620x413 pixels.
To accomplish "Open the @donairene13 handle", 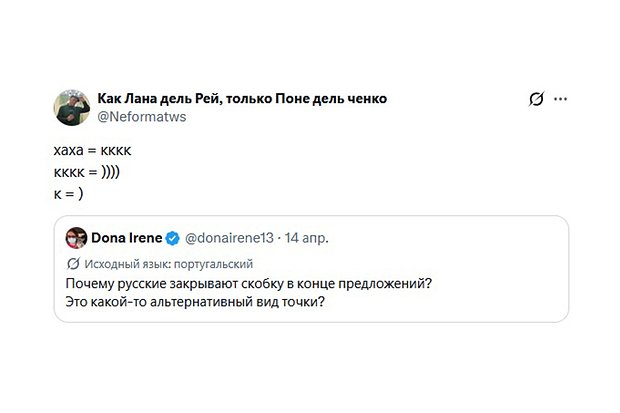I will coord(228,238).
